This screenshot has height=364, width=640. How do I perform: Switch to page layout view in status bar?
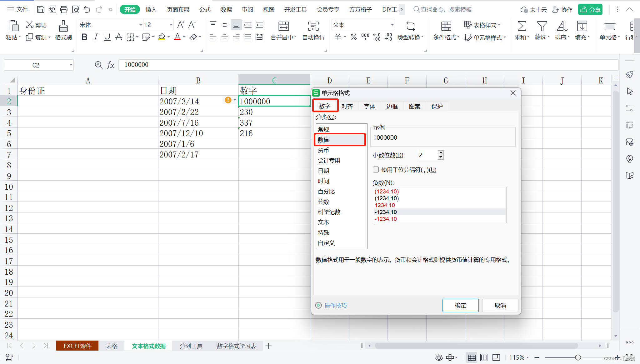coord(484,357)
